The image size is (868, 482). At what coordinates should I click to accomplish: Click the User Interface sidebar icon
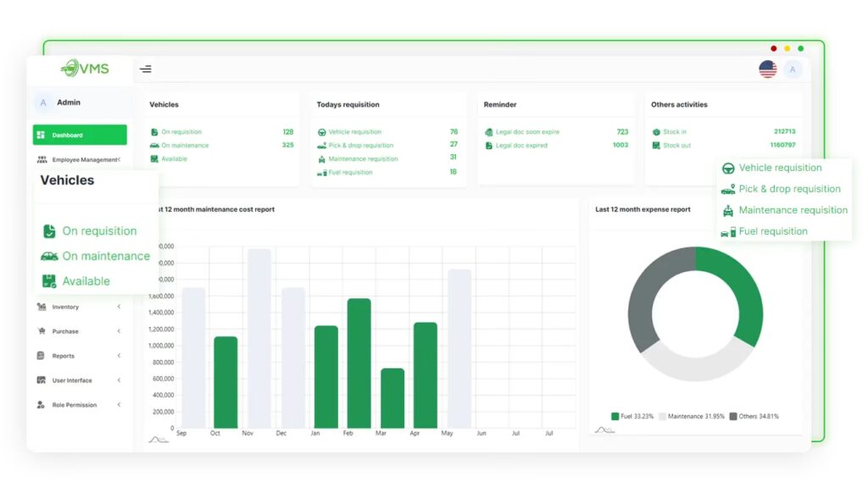tap(41, 380)
